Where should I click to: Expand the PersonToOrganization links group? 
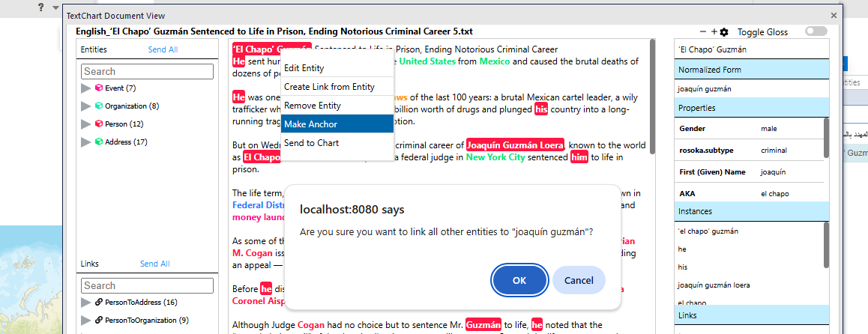coord(86,321)
